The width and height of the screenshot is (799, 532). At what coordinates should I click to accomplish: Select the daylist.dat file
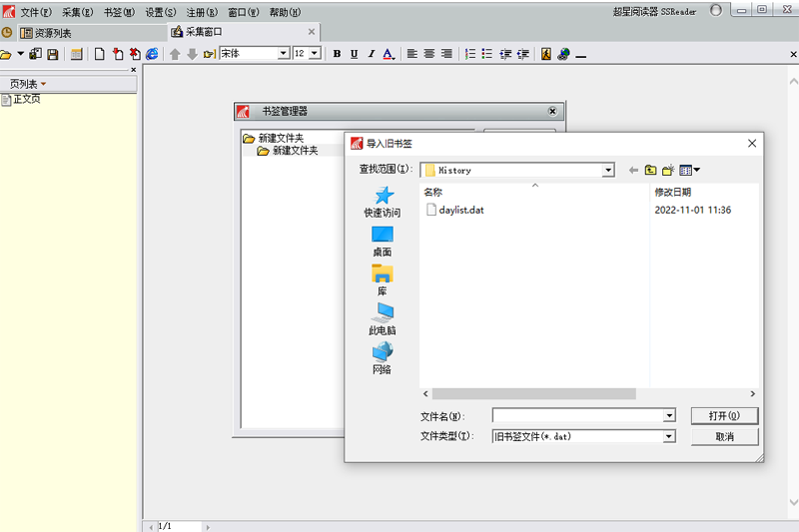click(x=460, y=211)
